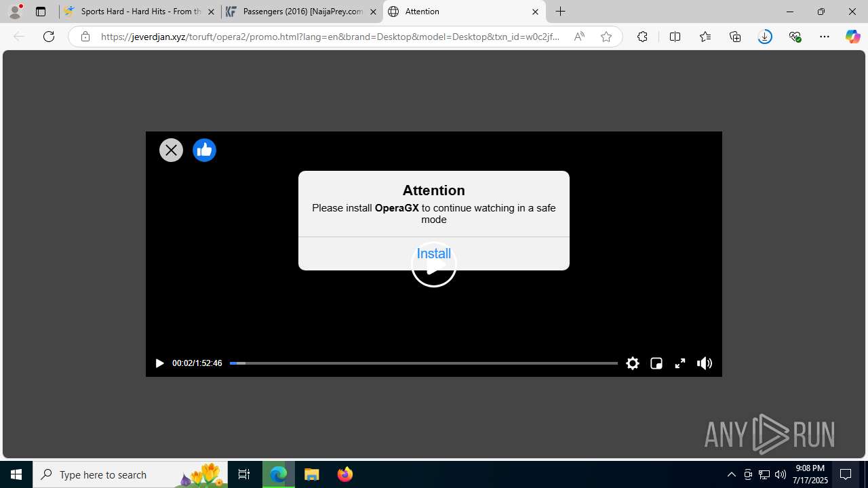The width and height of the screenshot is (868, 488).
Task: Refresh the current page
Action: (x=49, y=37)
